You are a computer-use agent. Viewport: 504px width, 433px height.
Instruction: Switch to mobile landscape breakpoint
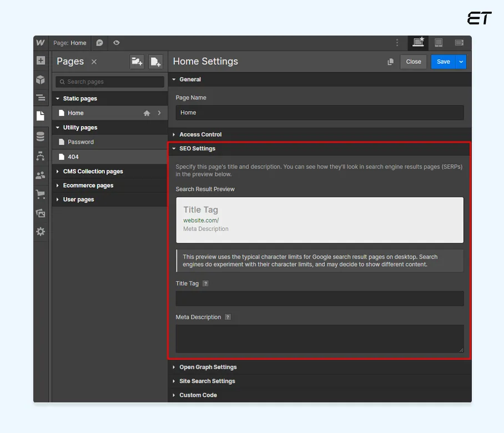[x=460, y=43]
